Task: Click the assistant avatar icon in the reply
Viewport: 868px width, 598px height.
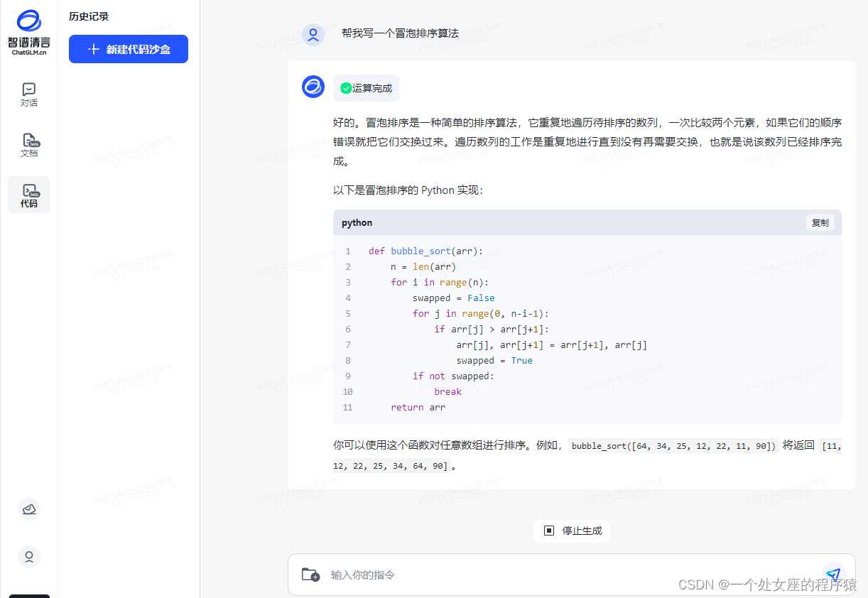Action: tap(313, 87)
